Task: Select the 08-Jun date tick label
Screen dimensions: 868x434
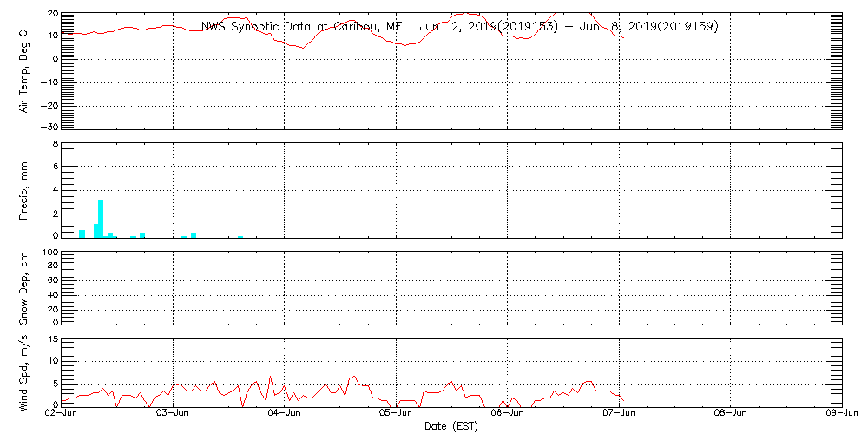Action: (x=731, y=415)
